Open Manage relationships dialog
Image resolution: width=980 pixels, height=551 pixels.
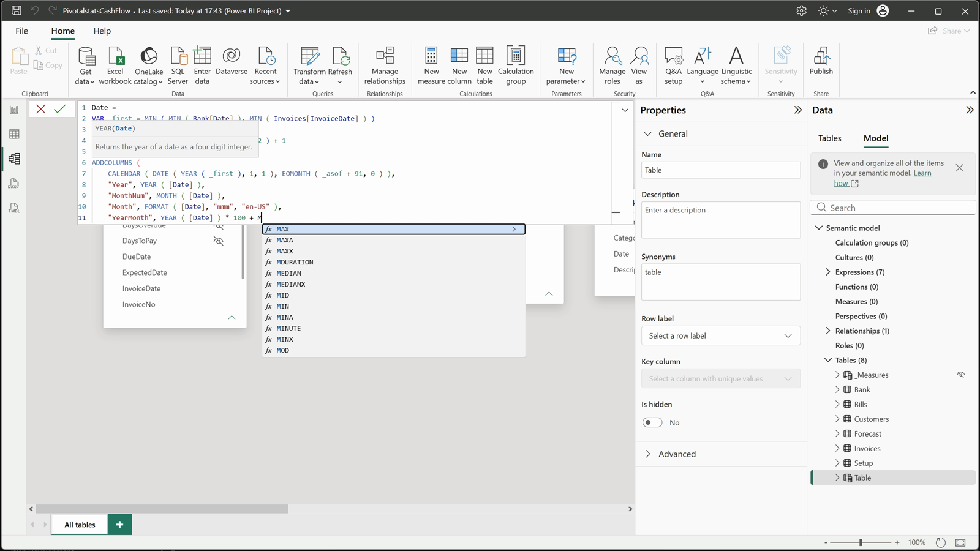click(x=385, y=66)
